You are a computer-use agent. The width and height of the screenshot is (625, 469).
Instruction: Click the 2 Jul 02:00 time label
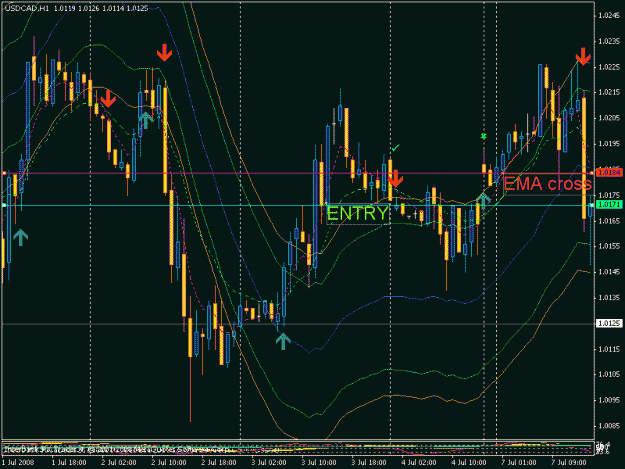coord(118,463)
